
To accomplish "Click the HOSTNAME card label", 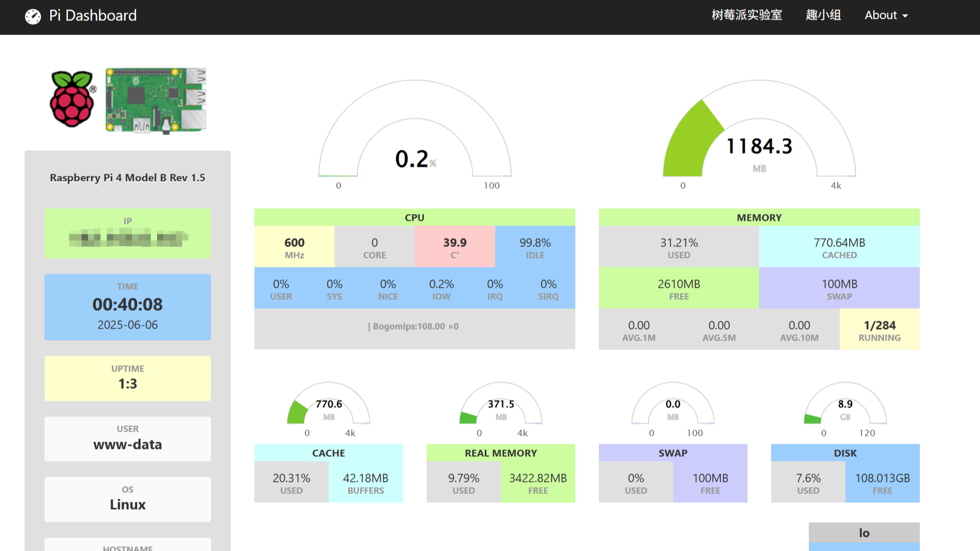I will 128,547.
